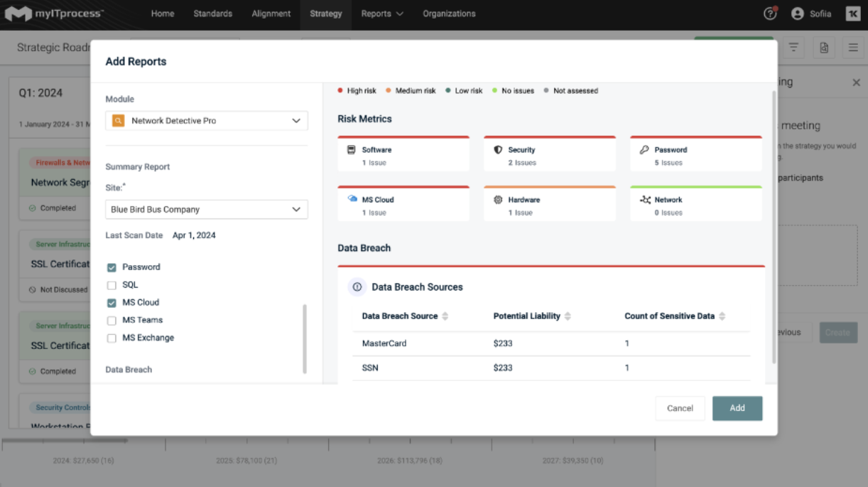The height and width of the screenshot is (487, 868).
Task: Click the orange Network Detective Pro module icon
Action: click(x=119, y=121)
